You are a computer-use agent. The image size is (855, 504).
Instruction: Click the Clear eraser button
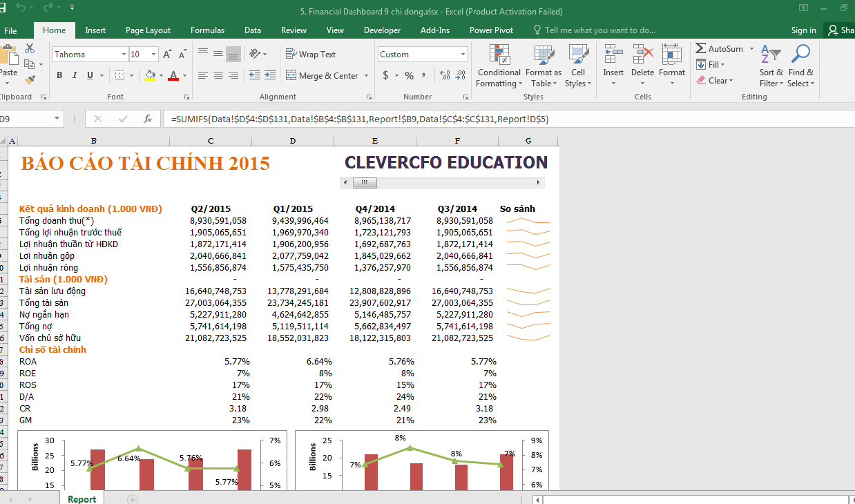tap(714, 80)
